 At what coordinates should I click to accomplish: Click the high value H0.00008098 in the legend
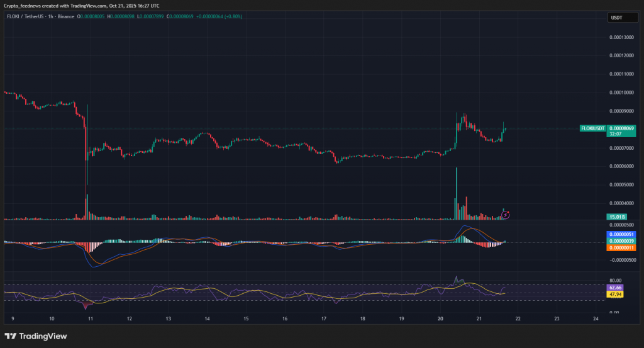pos(121,16)
